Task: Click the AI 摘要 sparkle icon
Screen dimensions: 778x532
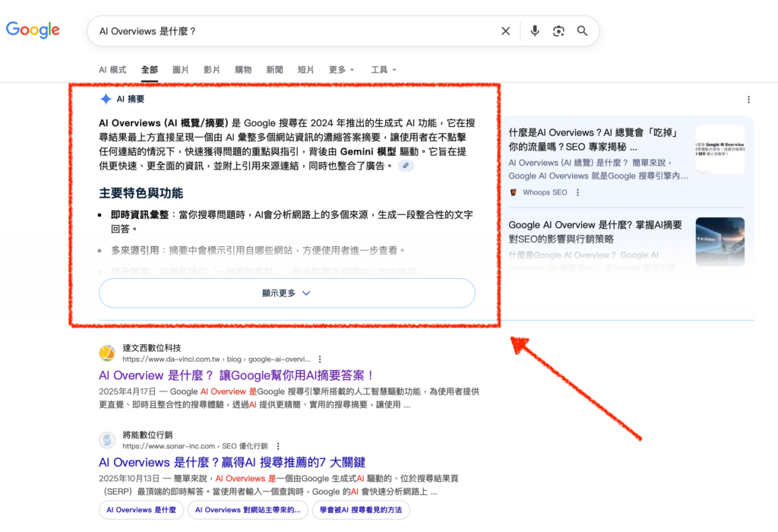Action: tap(105, 99)
